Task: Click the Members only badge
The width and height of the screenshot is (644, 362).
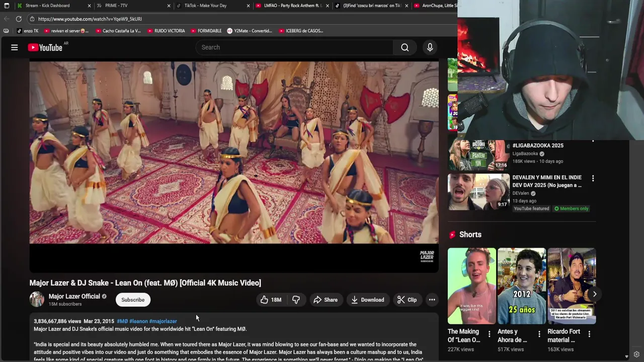Action: click(x=572, y=209)
